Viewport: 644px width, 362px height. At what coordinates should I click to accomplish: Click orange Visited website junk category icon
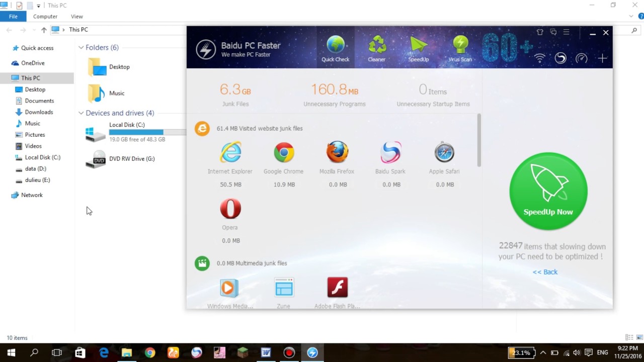[202, 129]
